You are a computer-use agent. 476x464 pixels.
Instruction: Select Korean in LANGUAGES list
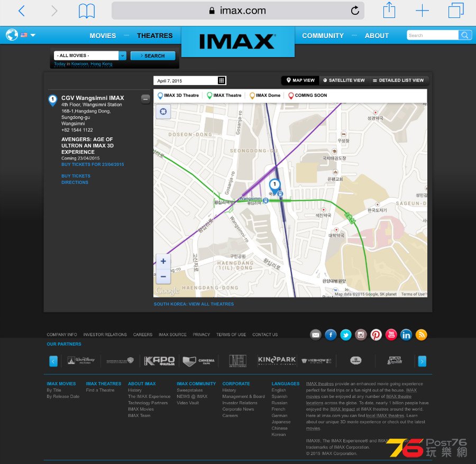point(279,434)
